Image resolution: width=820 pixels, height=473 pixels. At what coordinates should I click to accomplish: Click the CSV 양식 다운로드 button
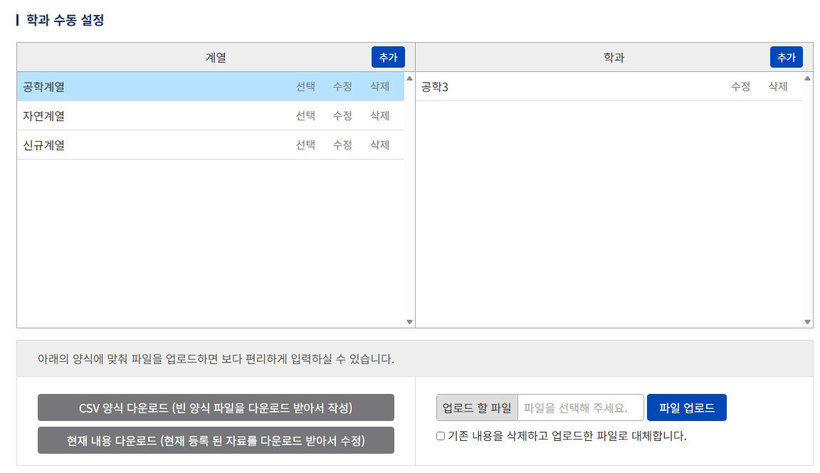tap(216, 408)
